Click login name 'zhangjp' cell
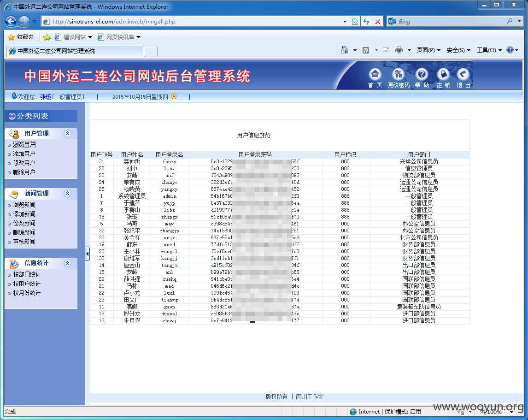 pos(170,231)
